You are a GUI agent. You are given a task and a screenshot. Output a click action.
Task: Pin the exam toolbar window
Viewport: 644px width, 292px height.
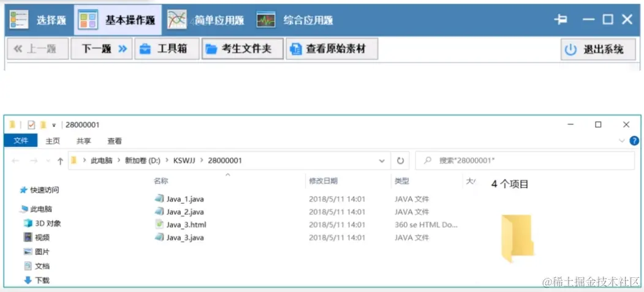tap(561, 19)
